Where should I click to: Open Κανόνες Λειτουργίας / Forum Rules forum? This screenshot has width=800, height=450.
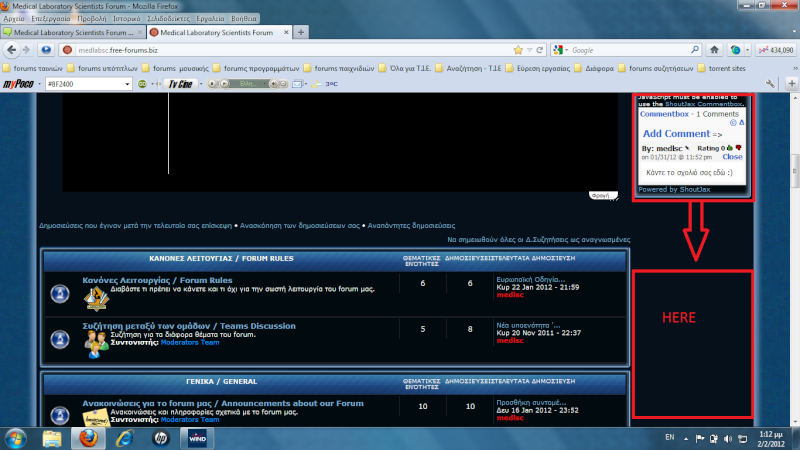157,280
